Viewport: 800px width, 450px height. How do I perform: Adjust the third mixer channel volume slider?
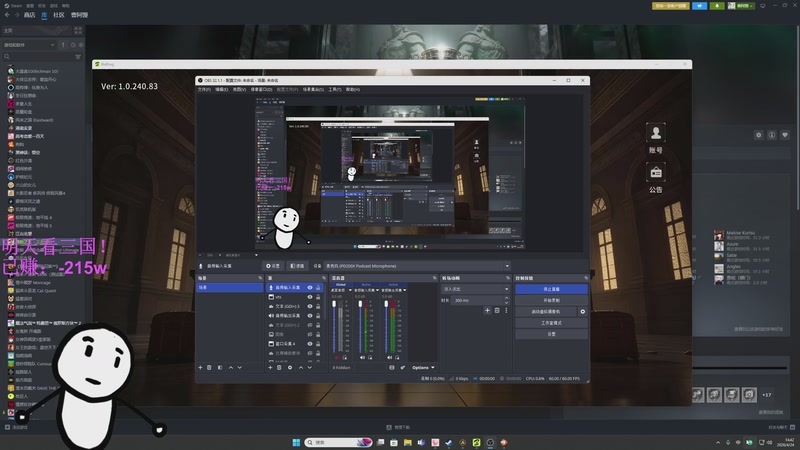coord(386,327)
